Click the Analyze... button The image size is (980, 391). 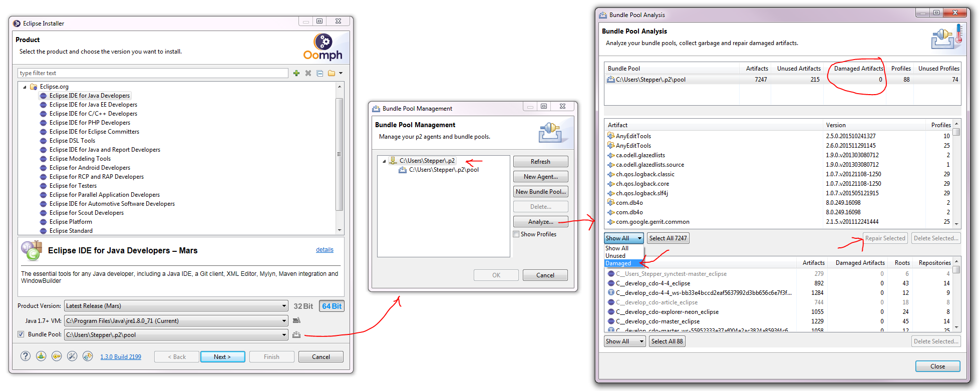point(540,222)
